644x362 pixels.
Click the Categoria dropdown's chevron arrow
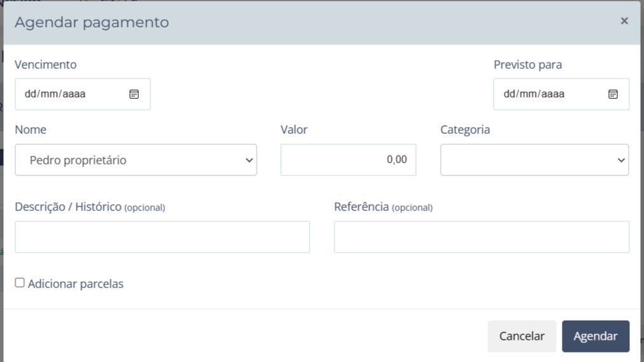621,161
